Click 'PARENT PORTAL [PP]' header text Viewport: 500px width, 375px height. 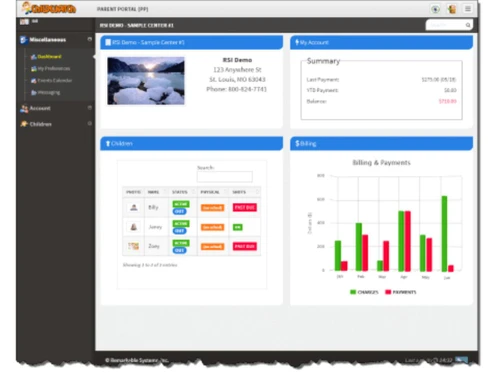click(123, 9)
